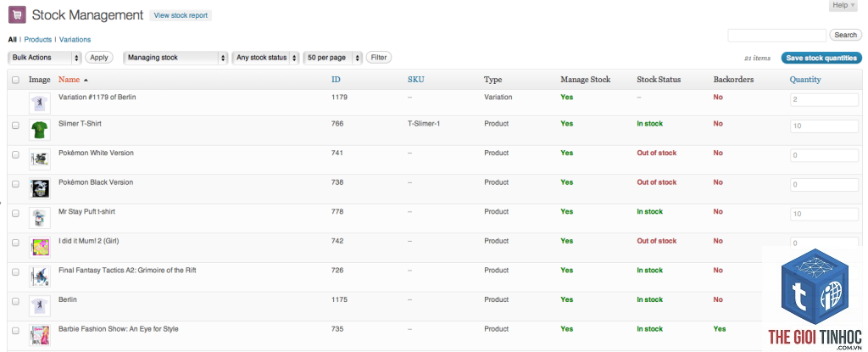Click Final Fantasy Tactics A2 product name
This screenshot has width=868, height=352.
(x=127, y=271)
